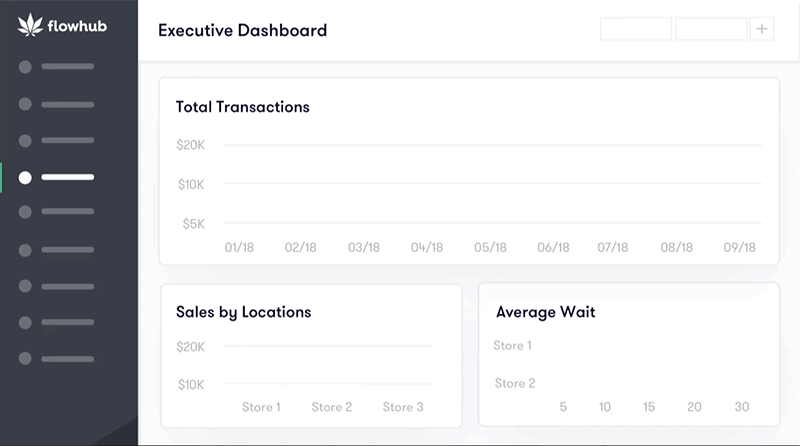Click the Sales by Locations card title
Screen dimensions: 800x446
(244, 312)
